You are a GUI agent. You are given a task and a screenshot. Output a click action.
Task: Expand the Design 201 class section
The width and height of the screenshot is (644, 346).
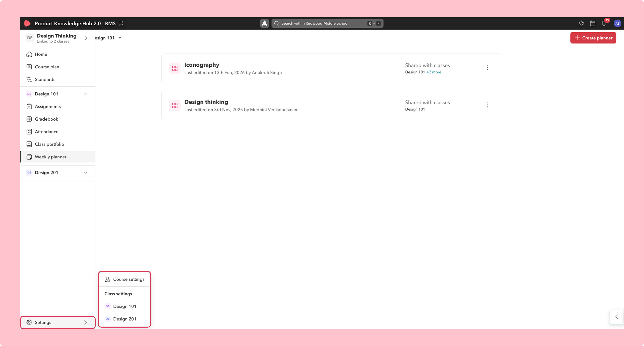[x=86, y=172]
